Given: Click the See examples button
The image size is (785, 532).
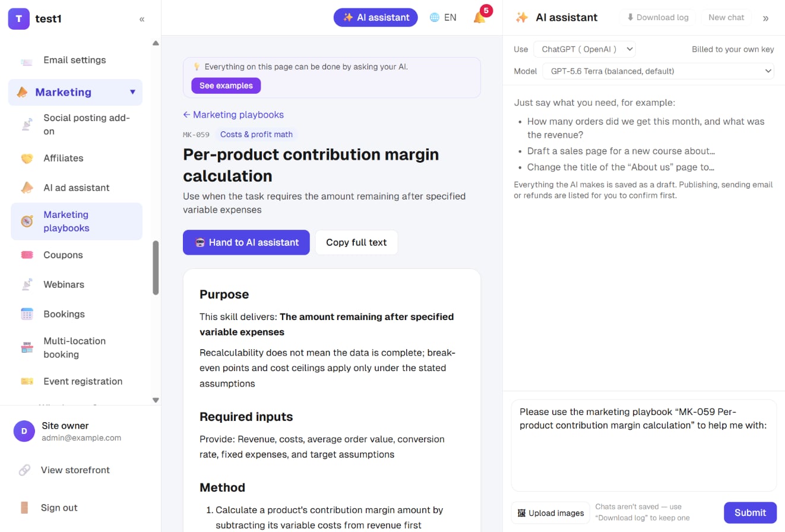Looking at the screenshot, I should [226, 85].
